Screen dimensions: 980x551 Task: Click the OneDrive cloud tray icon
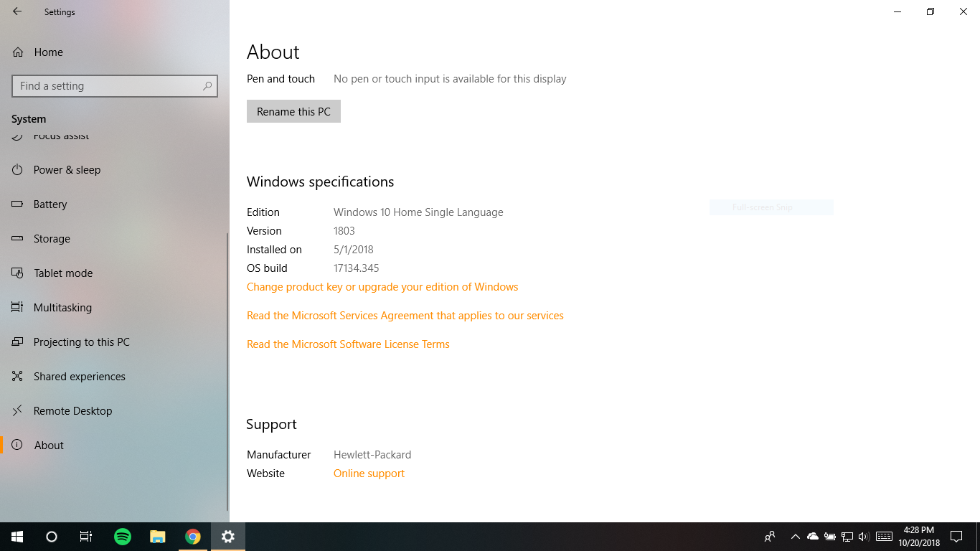pos(813,537)
